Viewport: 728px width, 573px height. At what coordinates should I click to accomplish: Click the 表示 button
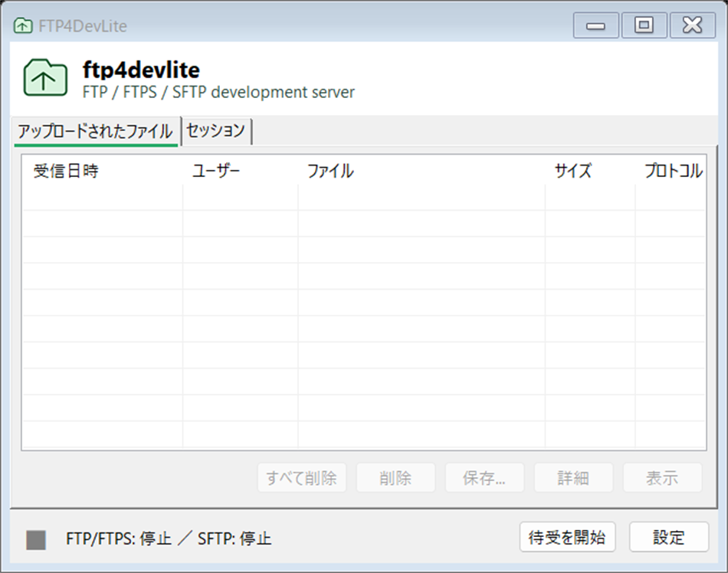[662, 477]
